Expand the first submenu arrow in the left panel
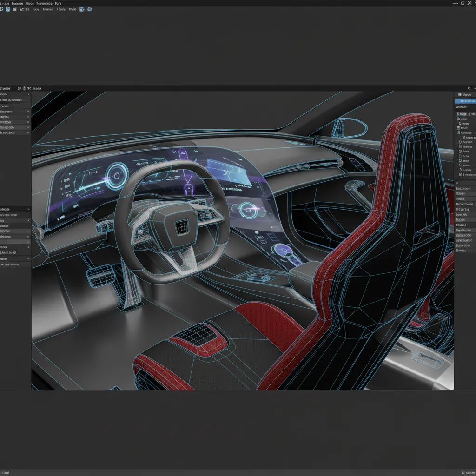 (28, 94)
